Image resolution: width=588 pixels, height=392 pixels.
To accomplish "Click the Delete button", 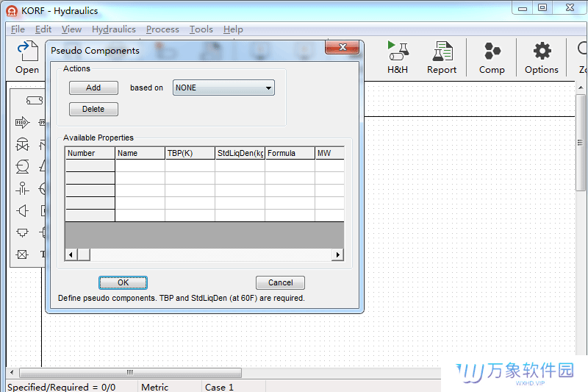I will tap(93, 109).
